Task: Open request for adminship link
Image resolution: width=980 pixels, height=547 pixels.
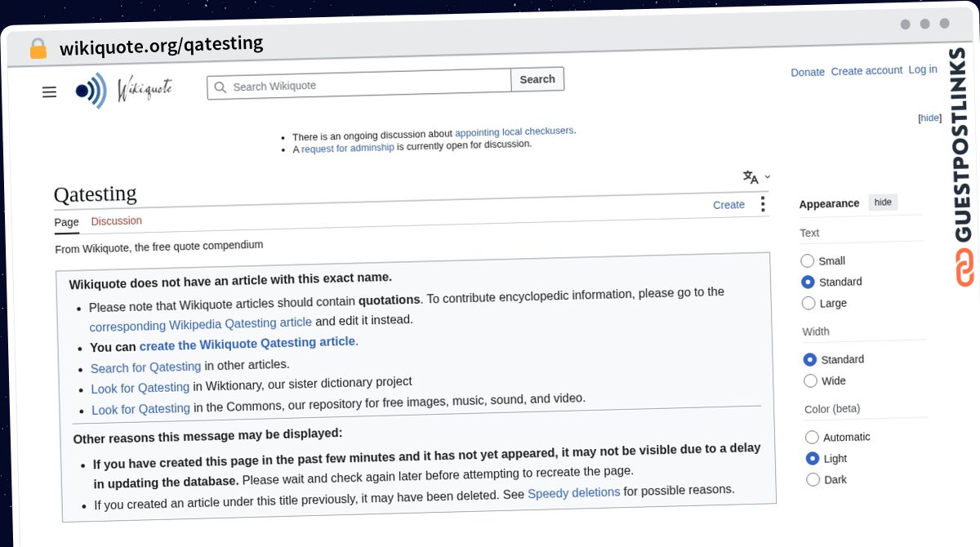Action: [348, 148]
